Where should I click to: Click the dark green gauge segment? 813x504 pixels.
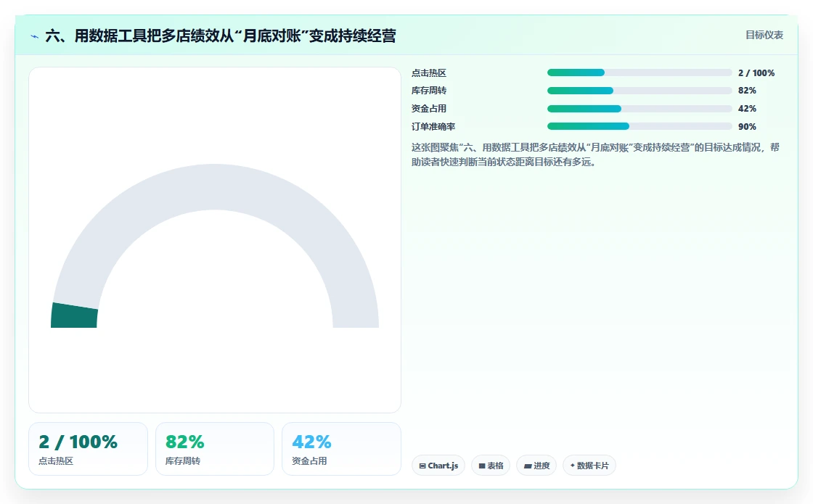(x=74, y=315)
